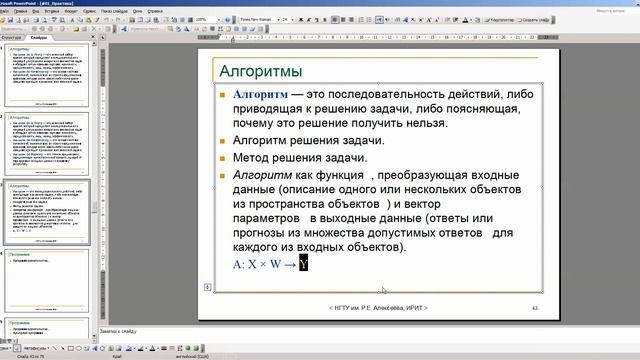Image resolution: width=640 pixels, height=360 pixels.
Task: Switch to the Слайды tab
Action: pos(39,37)
